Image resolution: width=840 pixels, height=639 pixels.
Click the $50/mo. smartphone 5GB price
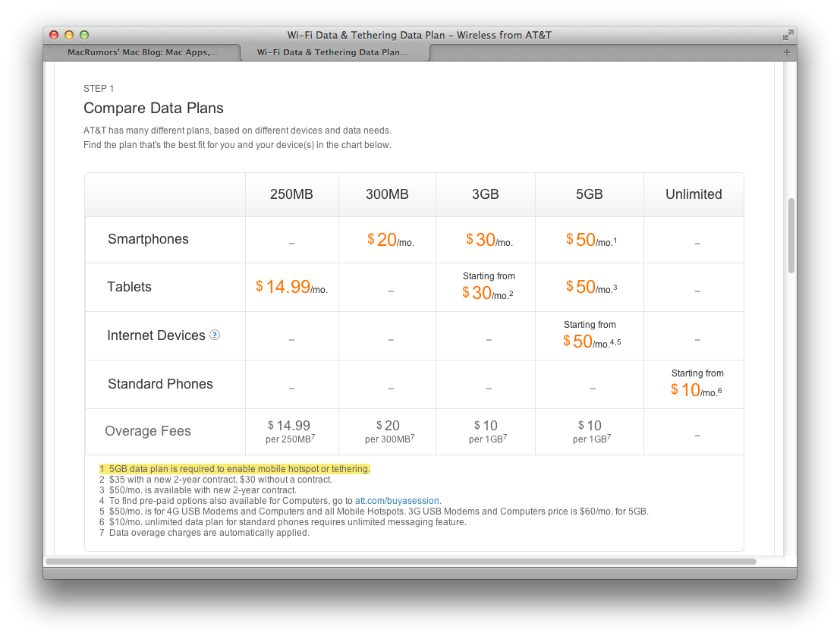click(591, 239)
